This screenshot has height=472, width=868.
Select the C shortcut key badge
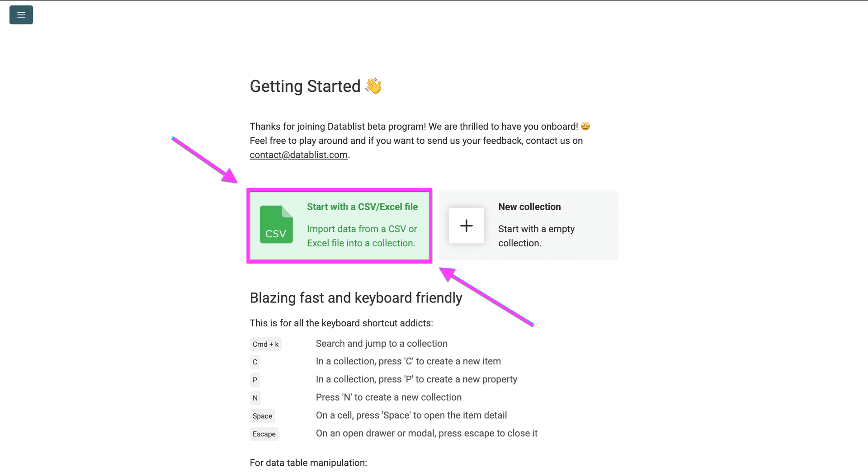click(255, 362)
